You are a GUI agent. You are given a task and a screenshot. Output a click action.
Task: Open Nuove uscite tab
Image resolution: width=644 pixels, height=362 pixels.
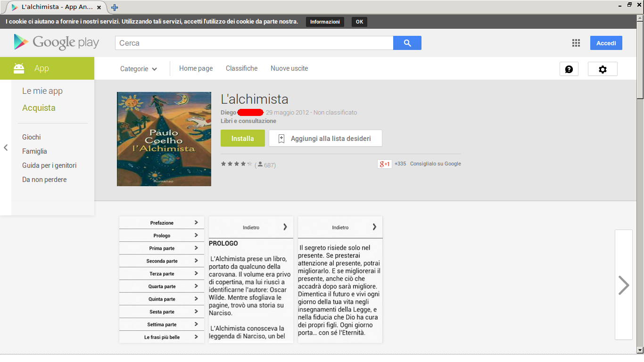(x=289, y=68)
